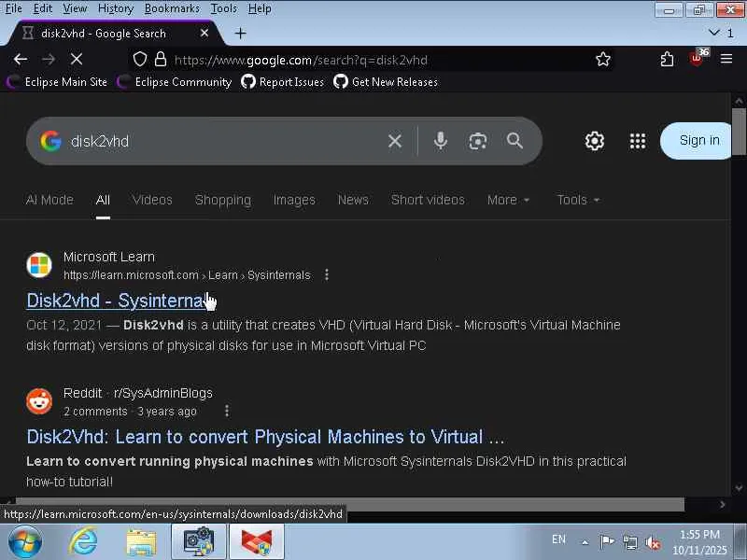Click the EN language indicator
Viewport: 747px width, 560px height.
558,539
